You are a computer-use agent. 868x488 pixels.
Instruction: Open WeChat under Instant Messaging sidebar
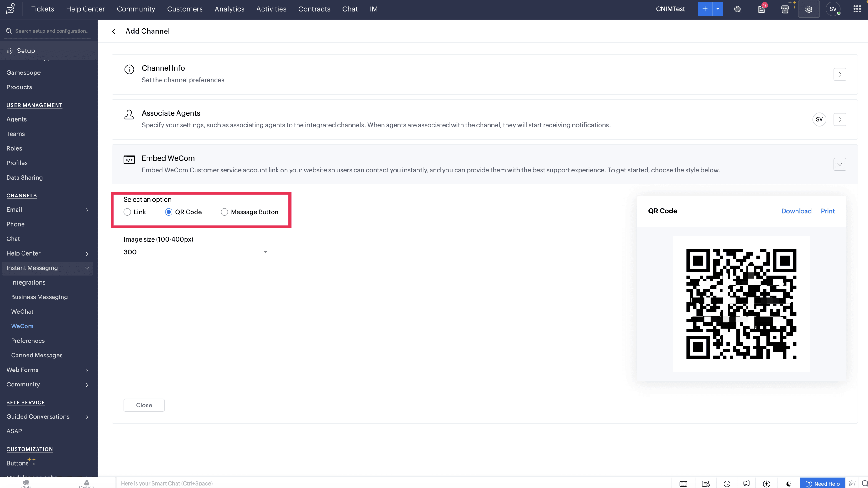22,311
